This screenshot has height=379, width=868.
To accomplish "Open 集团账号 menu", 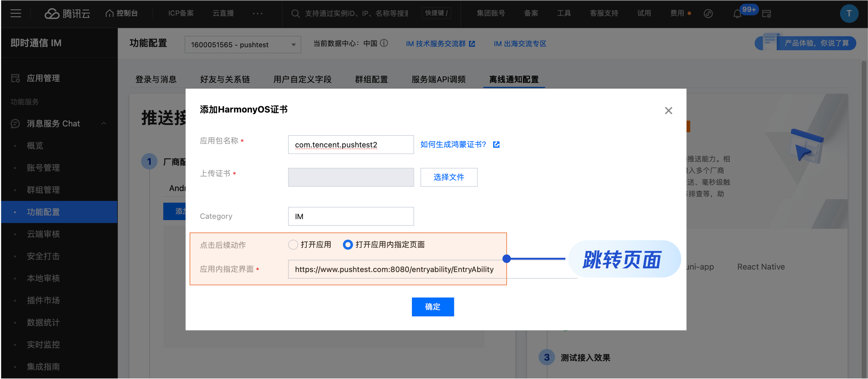I will pos(491,13).
